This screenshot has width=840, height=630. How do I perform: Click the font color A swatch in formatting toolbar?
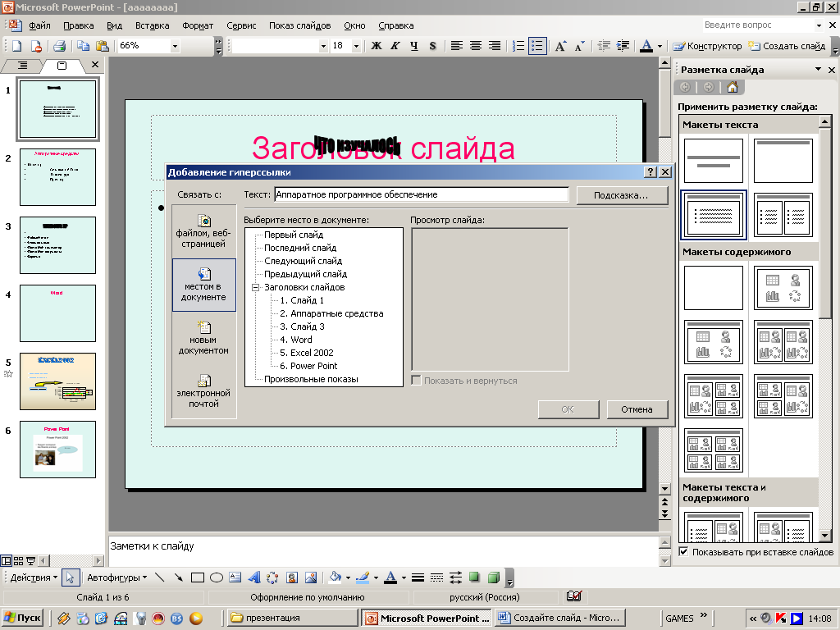pyautogui.click(x=646, y=46)
